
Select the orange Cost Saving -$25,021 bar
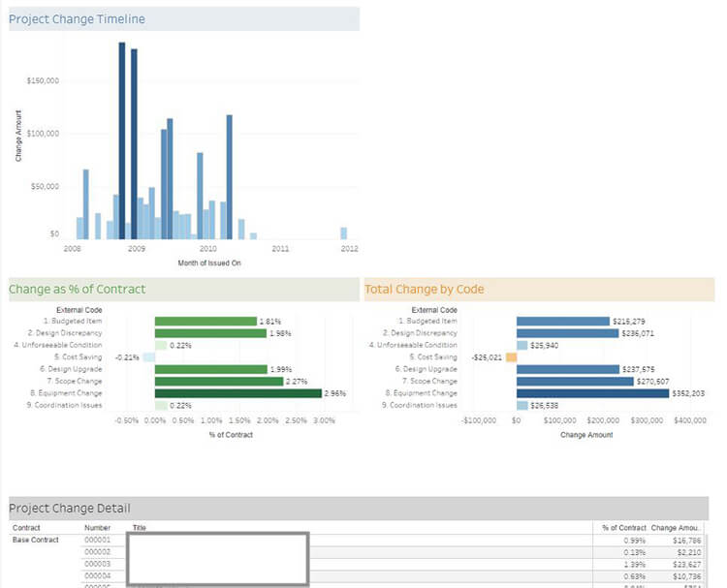tap(511, 357)
